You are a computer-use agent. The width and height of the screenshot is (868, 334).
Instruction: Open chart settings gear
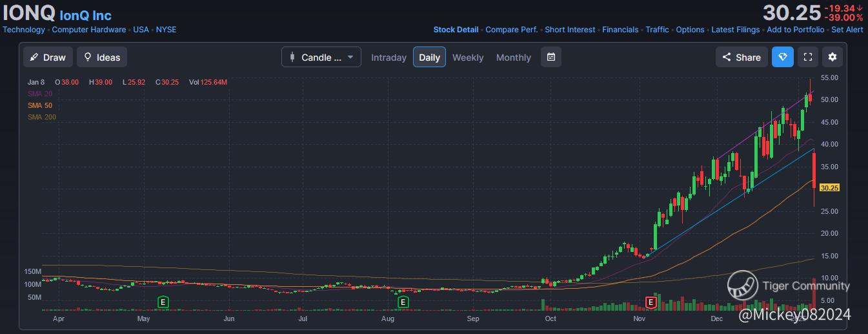pyautogui.click(x=833, y=57)
